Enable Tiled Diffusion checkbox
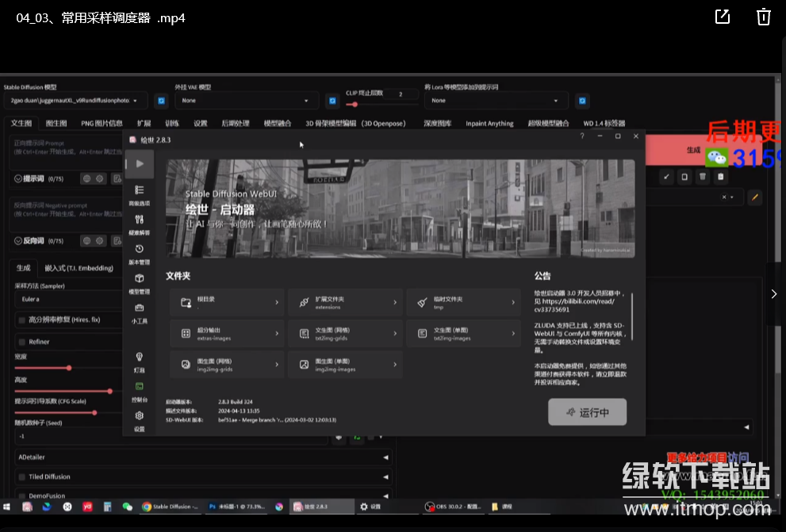786x532 pixels. pyautogui.click(x=22, y=477)
